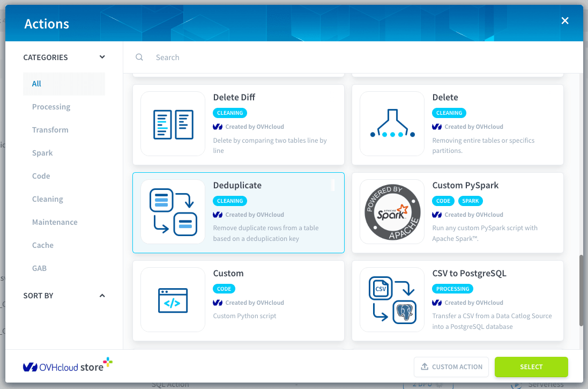
Task: Click the search magnifier icon
Action: [x=139, y=57]
